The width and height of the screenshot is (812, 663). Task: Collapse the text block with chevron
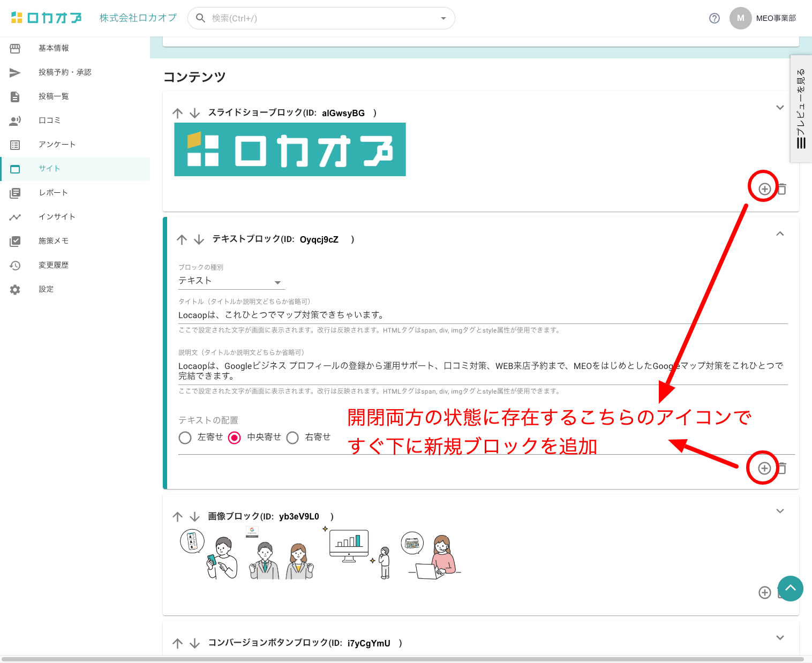point(780,233)
